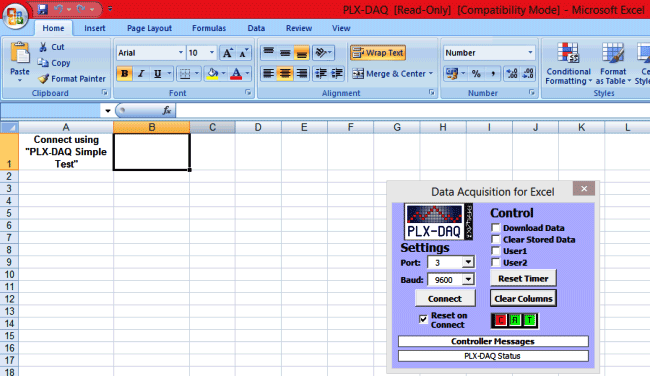Screen dimensions: 650x376
Task: Set Middle Align for cell
Action: pyautogui.click(x=285, y=53)
